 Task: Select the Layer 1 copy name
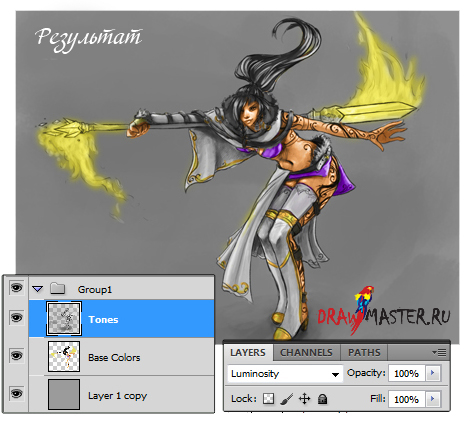[x=117, y=396]
